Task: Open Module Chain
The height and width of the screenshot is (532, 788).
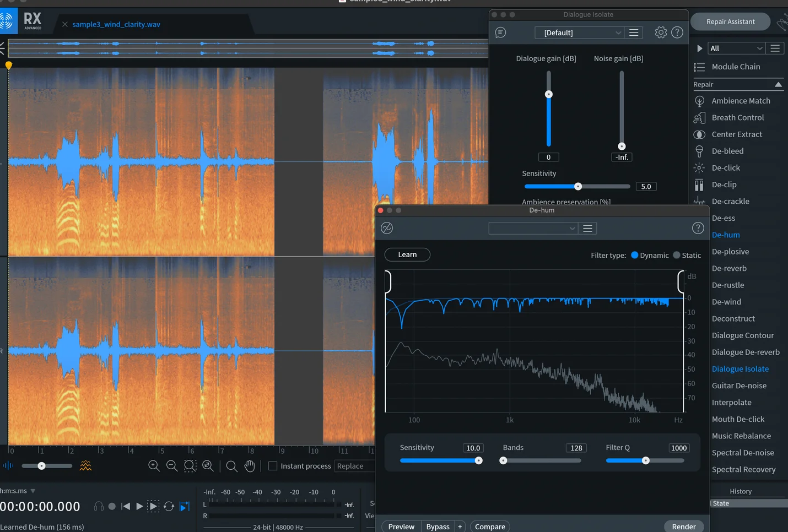Action: click(x=736, y=67)
